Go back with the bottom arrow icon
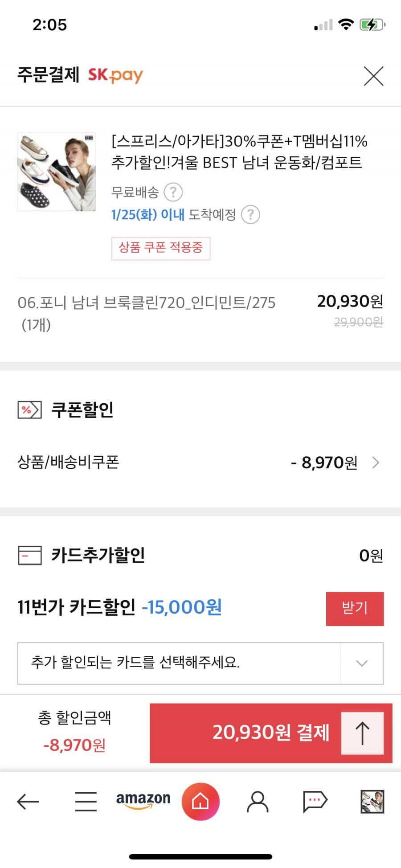This screenshot has width=401, height=868. pyautogui.click(x=28, y=802)
